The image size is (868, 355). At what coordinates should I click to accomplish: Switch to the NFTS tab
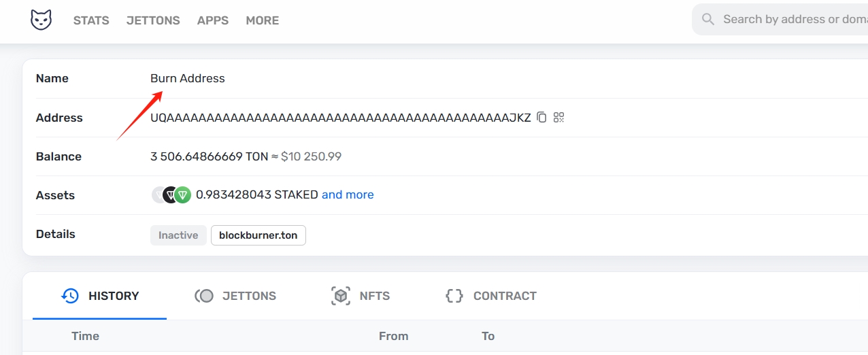pyautogui.click(x=361, y=296)
